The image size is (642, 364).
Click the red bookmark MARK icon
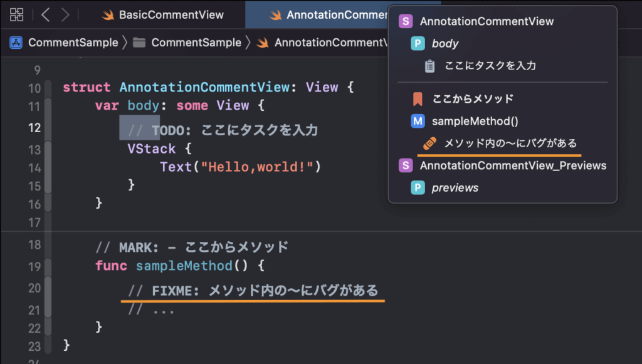pyautogui.click(x=418, y=99)
